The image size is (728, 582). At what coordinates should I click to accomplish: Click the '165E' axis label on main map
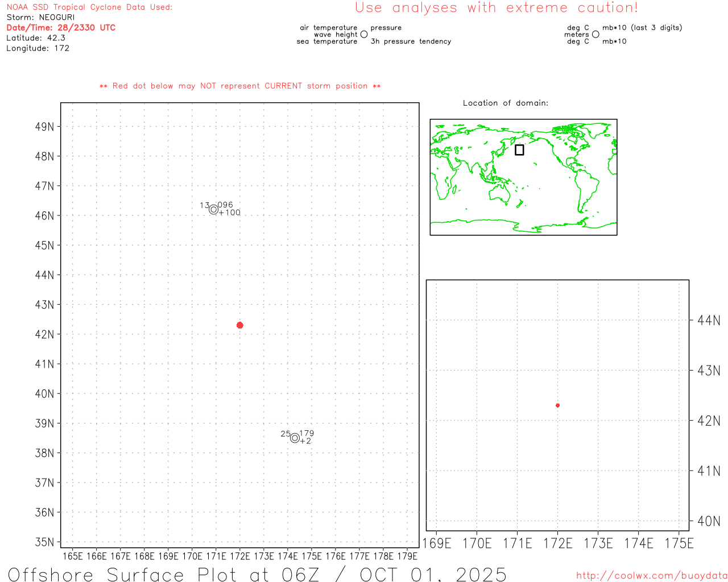72,556
